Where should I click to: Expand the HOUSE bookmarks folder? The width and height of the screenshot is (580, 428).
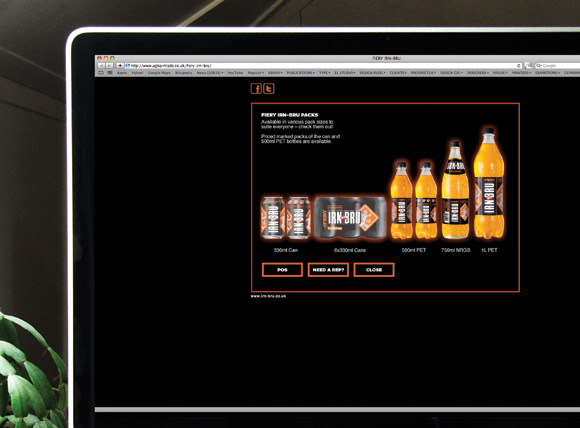(500, 73)
